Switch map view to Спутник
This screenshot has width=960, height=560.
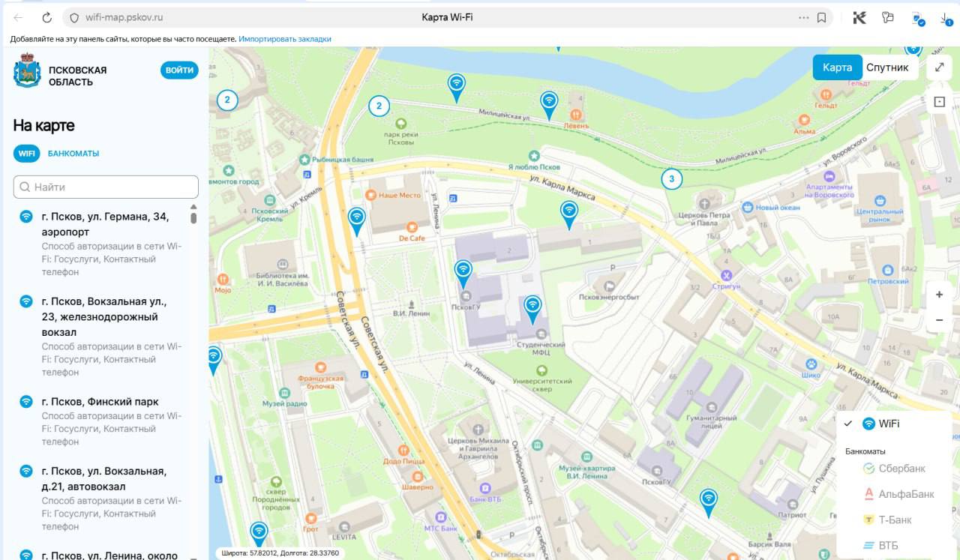[x=887, y=67]
